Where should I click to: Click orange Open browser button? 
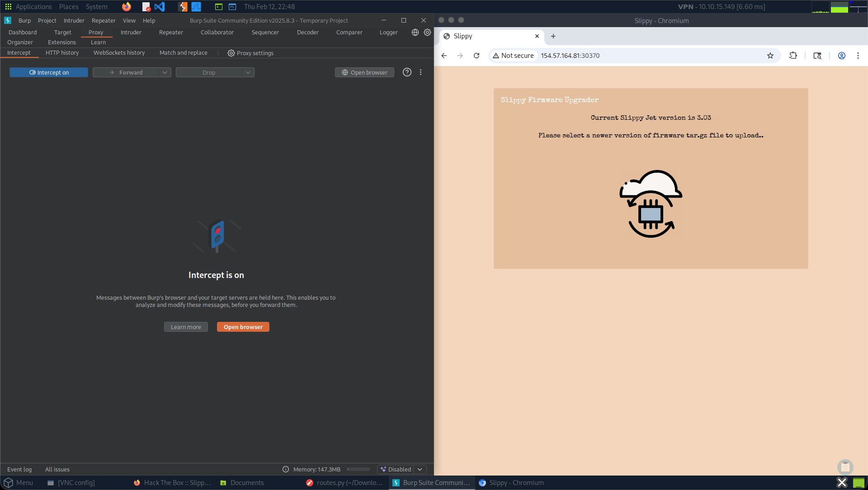243,327
